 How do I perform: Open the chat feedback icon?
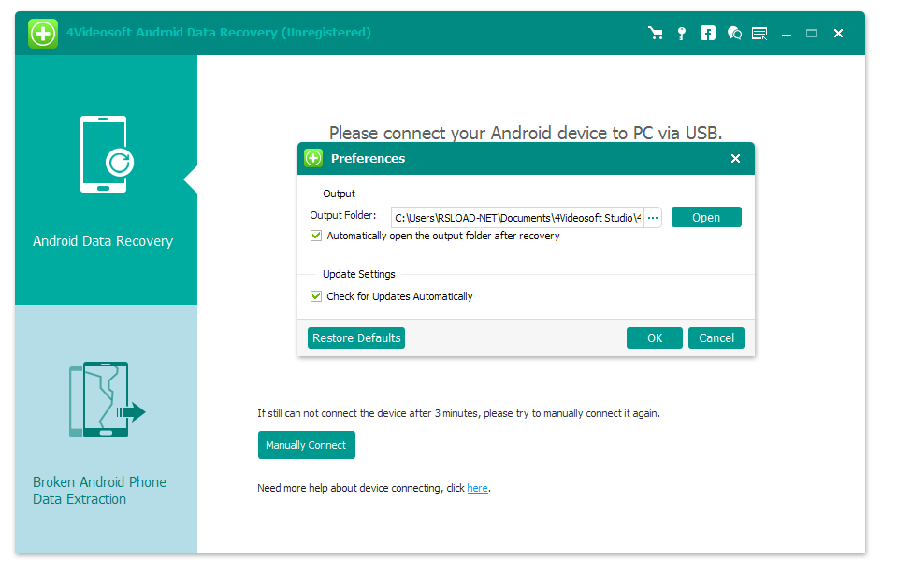734,33
